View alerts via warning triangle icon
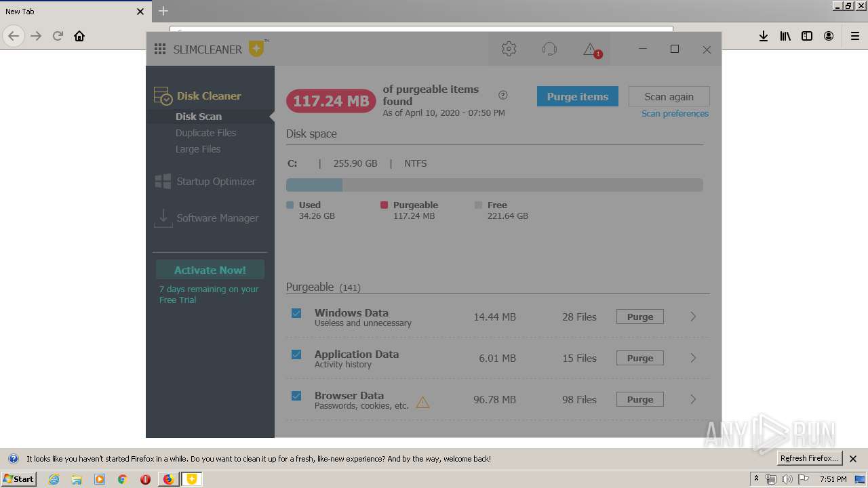 click(x=591, y=49)
